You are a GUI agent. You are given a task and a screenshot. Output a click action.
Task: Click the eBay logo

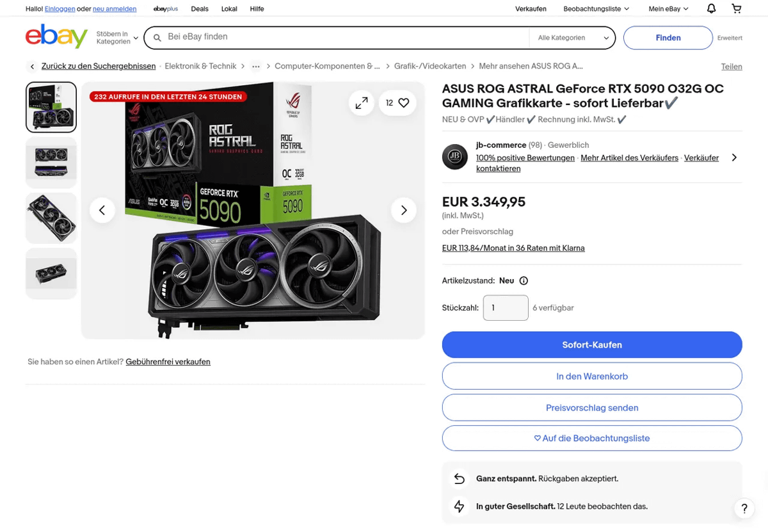56,37
